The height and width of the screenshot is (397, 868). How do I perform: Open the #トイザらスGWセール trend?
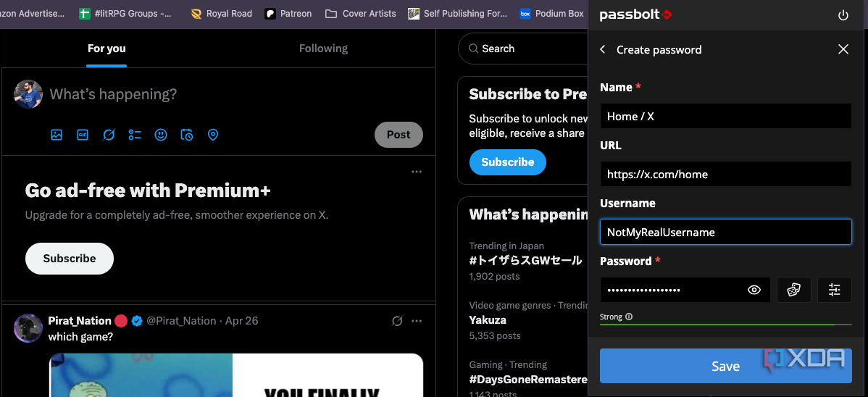tap(525, 260)
